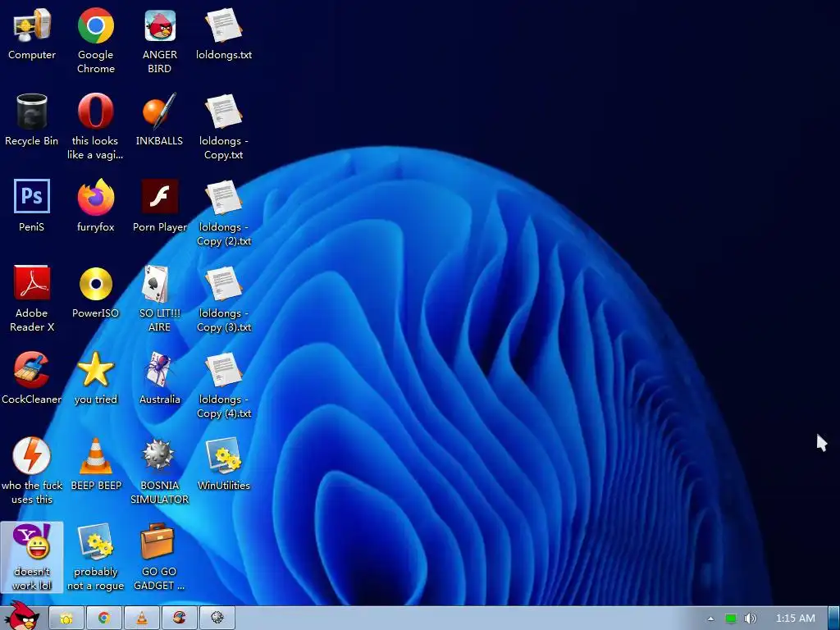Select the CCleaner brush desktop icon
This screenshot has height=630, width=840.
(32, 378)
